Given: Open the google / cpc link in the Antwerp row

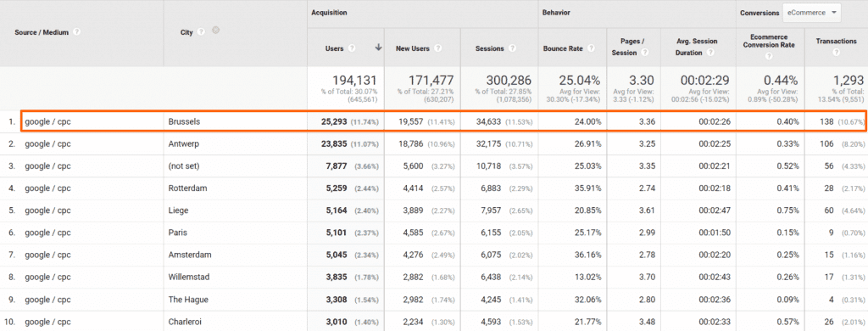Looking at the screenshot, I should click(x=47, y=143).
